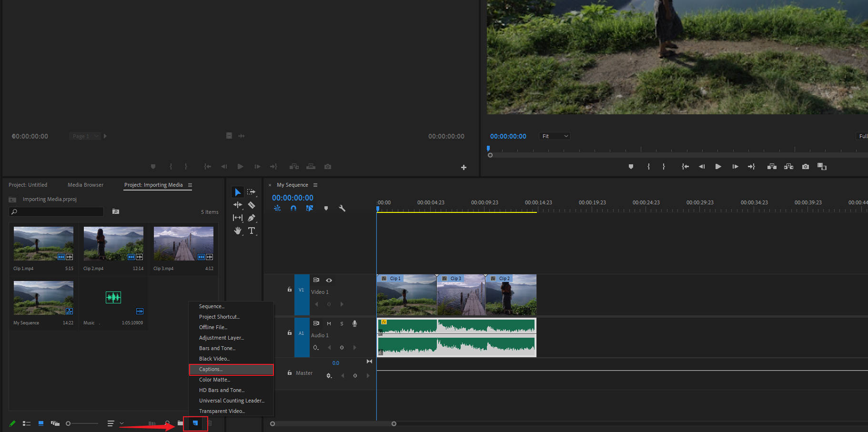Add marker in the timeline panel
The width and height of the screenshot is (868, 432).
pyautogui.click(x=326, y=208)
